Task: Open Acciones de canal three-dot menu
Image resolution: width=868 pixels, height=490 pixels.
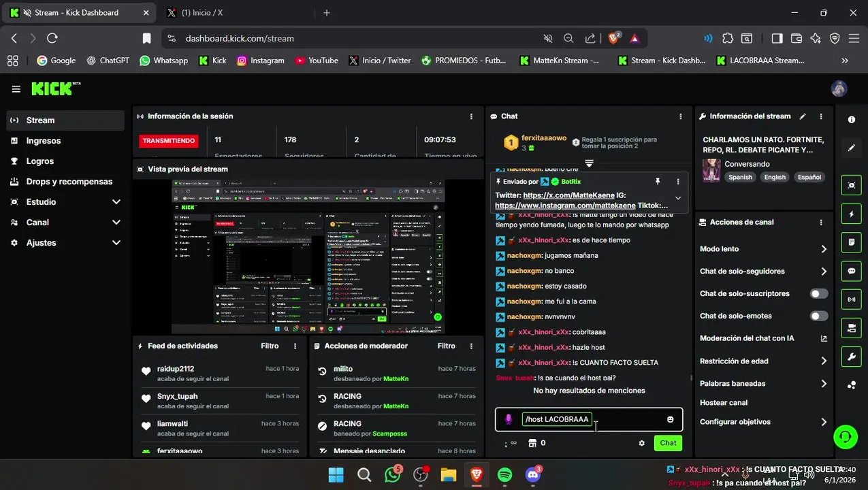Action: point(821,223)
